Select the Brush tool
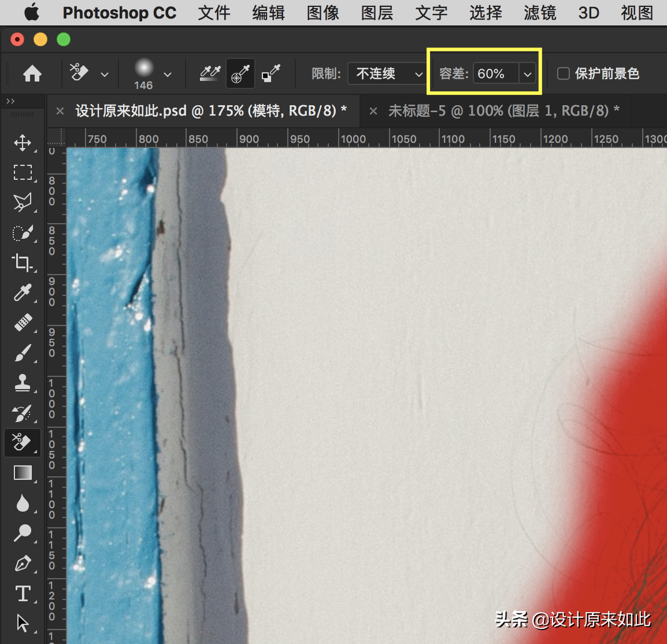 (x=23, y=353)
